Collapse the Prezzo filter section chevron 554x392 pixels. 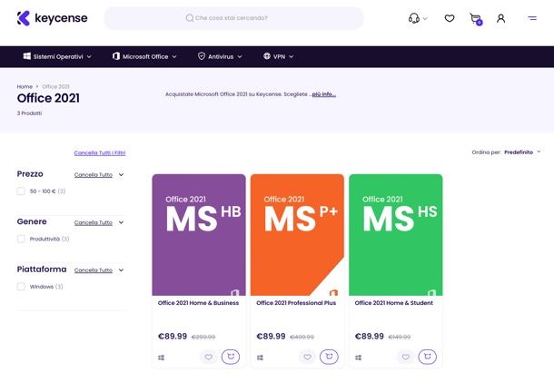pyautogui.click(x=121, y=174)
